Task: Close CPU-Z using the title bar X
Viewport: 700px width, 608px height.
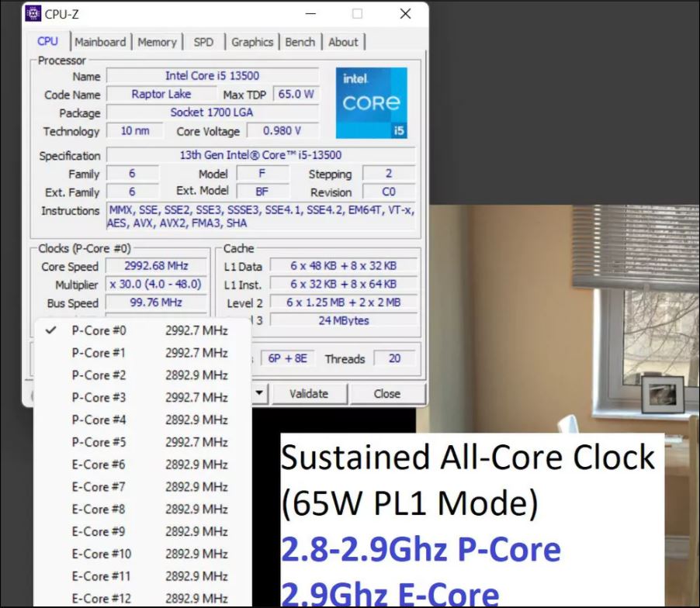Action: [405, 14]
